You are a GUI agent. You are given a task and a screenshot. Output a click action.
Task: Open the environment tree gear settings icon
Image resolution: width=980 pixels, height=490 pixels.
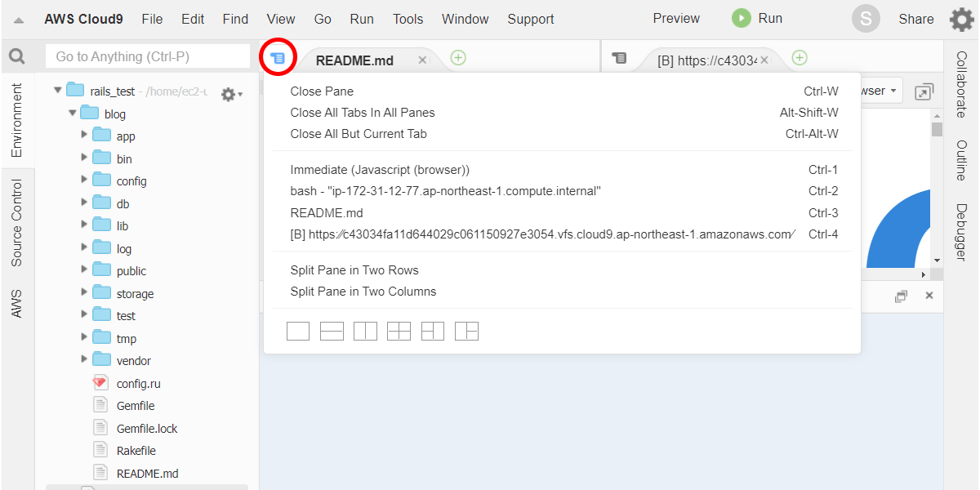(231, 95)
